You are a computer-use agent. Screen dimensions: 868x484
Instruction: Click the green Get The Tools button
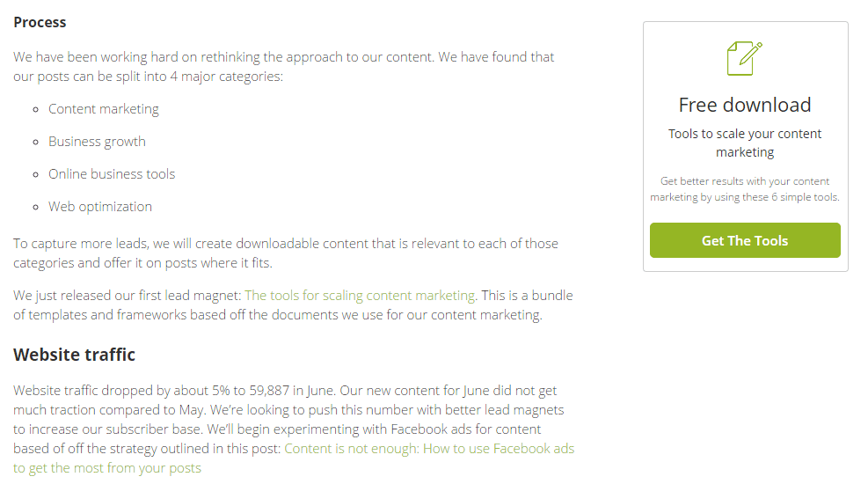[745, 240]
